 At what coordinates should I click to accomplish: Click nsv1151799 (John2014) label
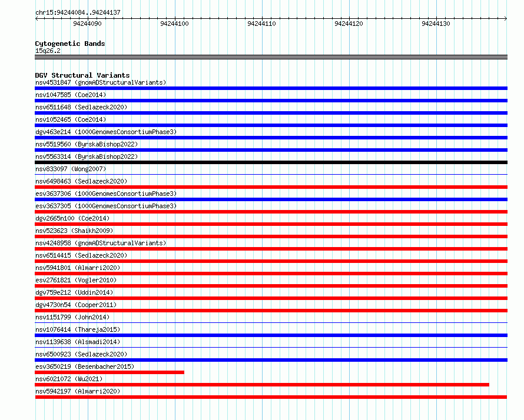[x=72, y=317]
